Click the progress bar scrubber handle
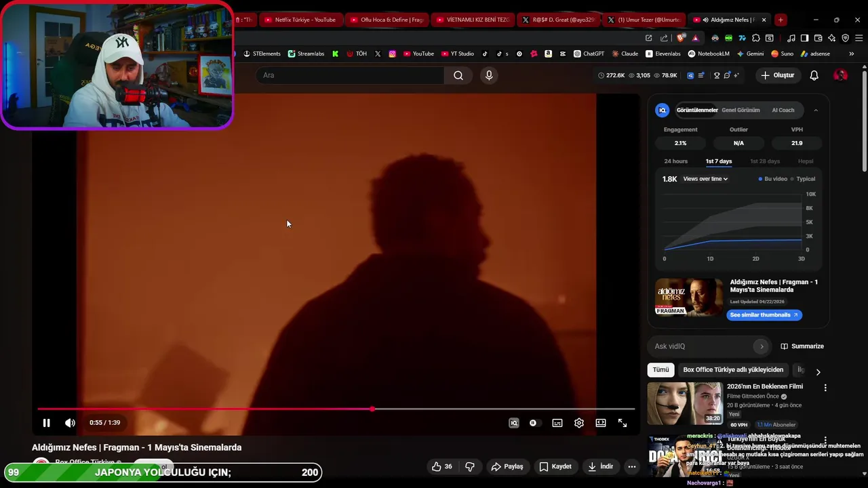Screen dimensions: 868x488 coord(372,409)
